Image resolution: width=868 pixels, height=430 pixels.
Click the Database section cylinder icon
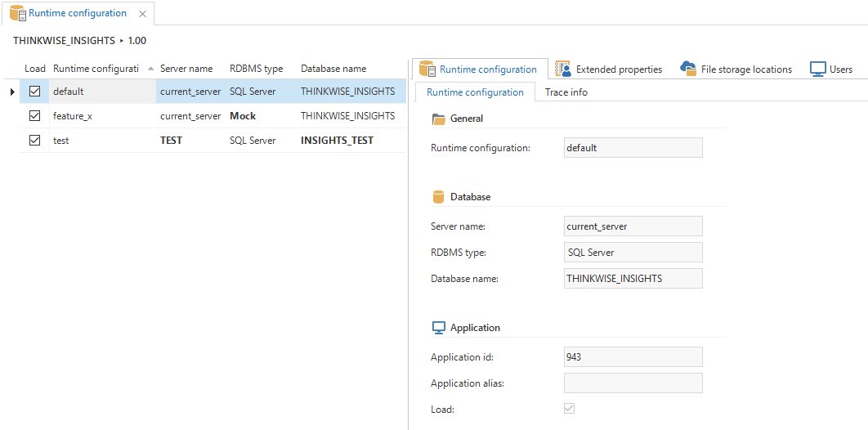[438, 197]
